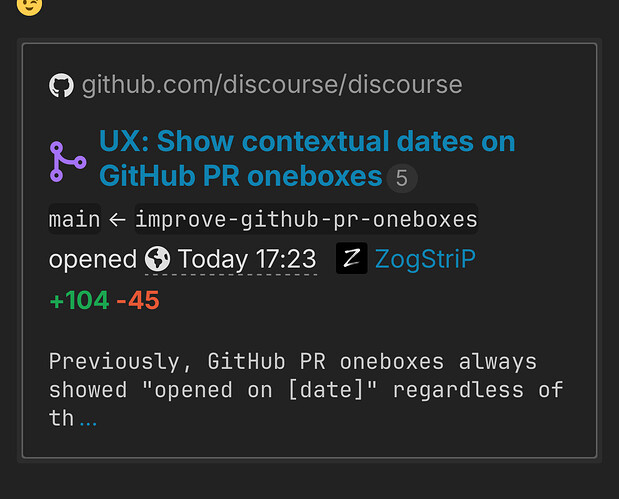Click GitHub PR oneboxes title second line
The height and width of the screenshot is (499, 619).
click(x=241, y=176)
